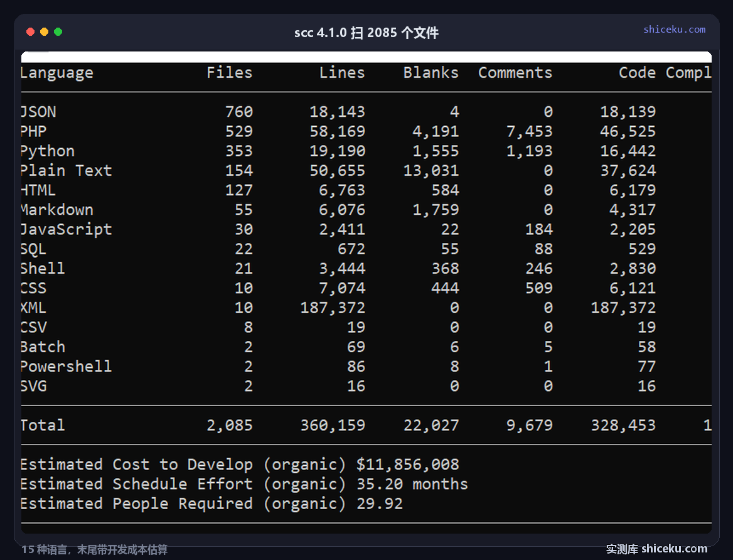Click the 'Blanks' column header

431,73
